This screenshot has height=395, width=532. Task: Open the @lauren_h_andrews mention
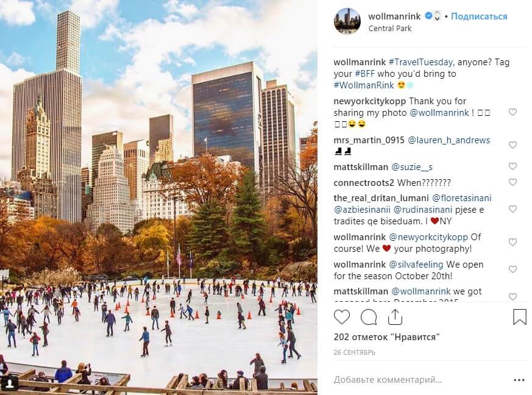click(x=449, y=140)
